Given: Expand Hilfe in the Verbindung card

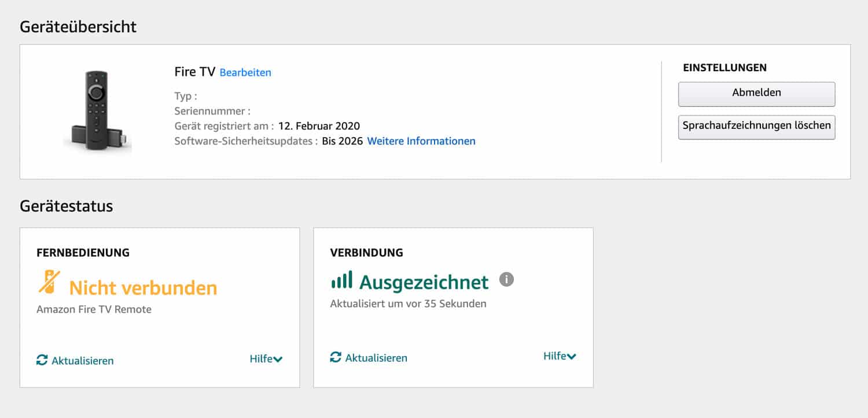Looking at the screenshot, I should click(559, 356).
